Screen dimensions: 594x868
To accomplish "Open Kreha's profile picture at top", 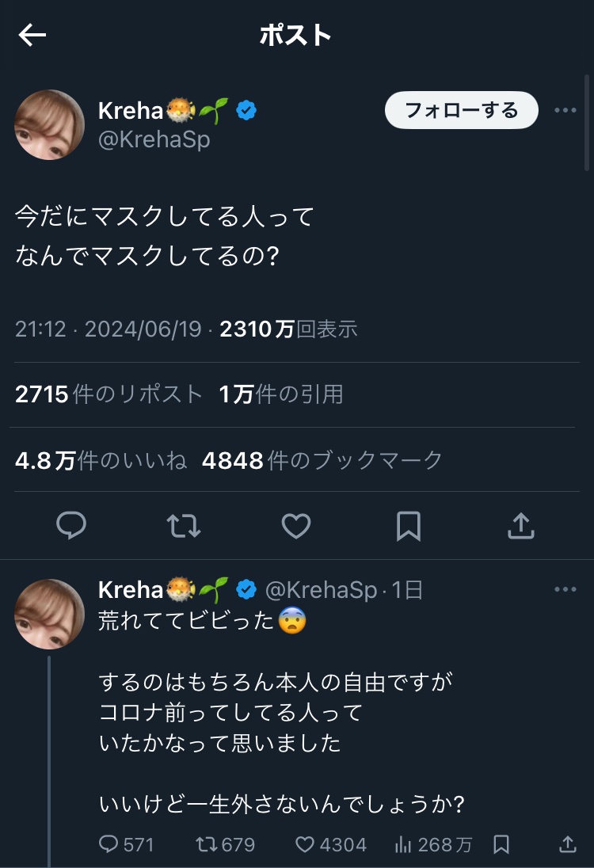I will pyautogui.click(x=49, y=124).
